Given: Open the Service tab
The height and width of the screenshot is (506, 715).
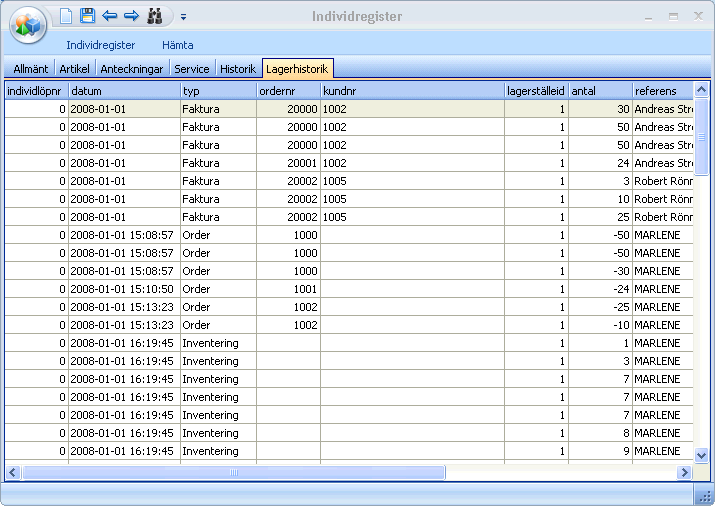Looking at the screenshot, I should [x=191, y=69].
